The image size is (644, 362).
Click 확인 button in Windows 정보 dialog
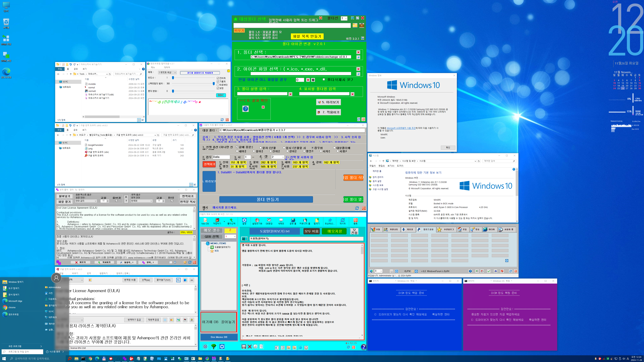pyautogui.click(x=448, y=148)
